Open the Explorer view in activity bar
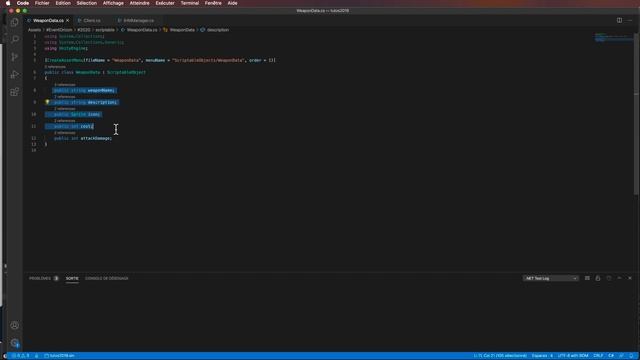 click(15, 22)
